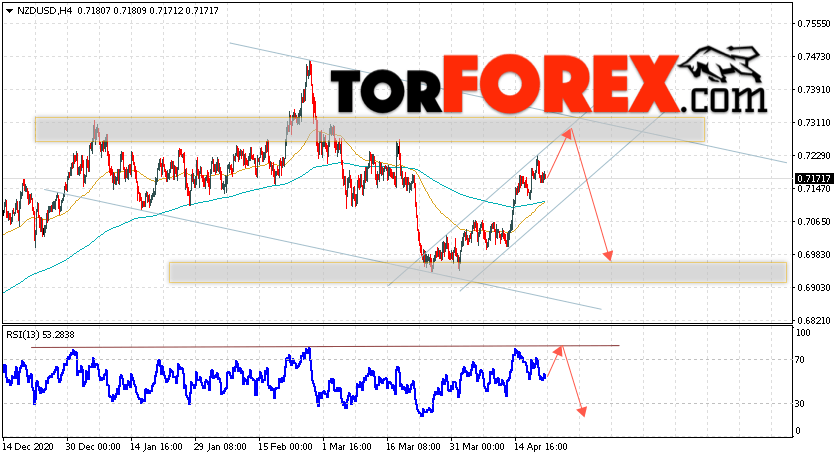
Task: Click the 0.71470 price axis label
Action: (814, 189)
